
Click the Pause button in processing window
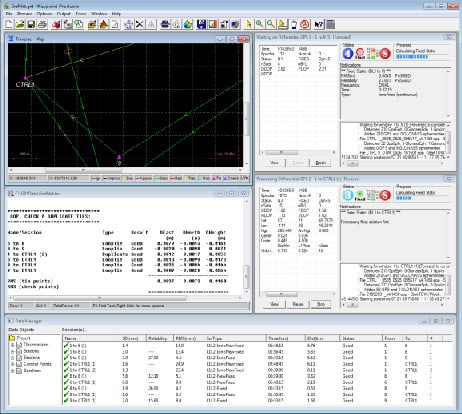click(x=298, y=304)
